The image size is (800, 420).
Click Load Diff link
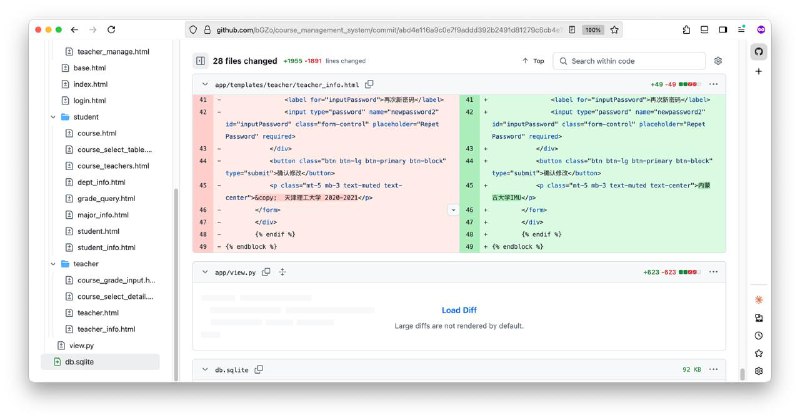click(x=459, y=310)
